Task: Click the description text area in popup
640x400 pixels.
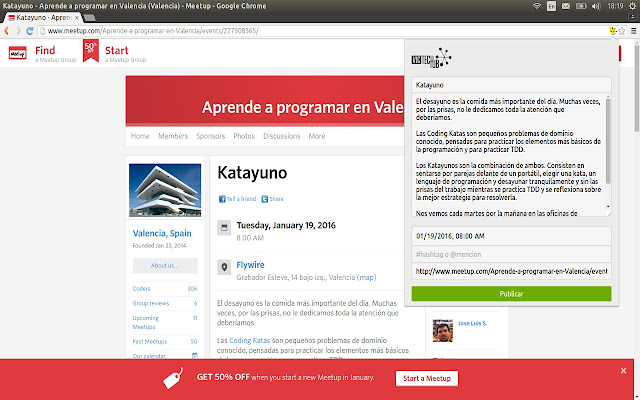Action: [x=508, y=155]
